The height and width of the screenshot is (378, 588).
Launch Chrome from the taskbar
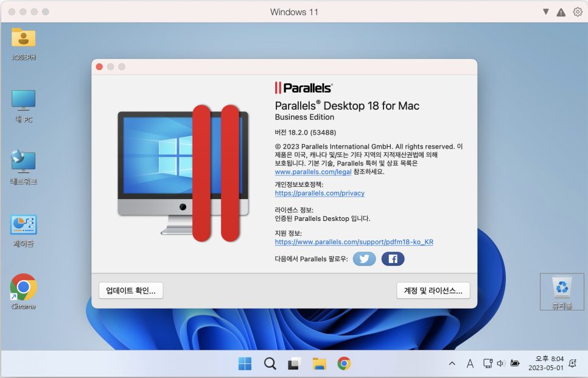tap(344, 363)
